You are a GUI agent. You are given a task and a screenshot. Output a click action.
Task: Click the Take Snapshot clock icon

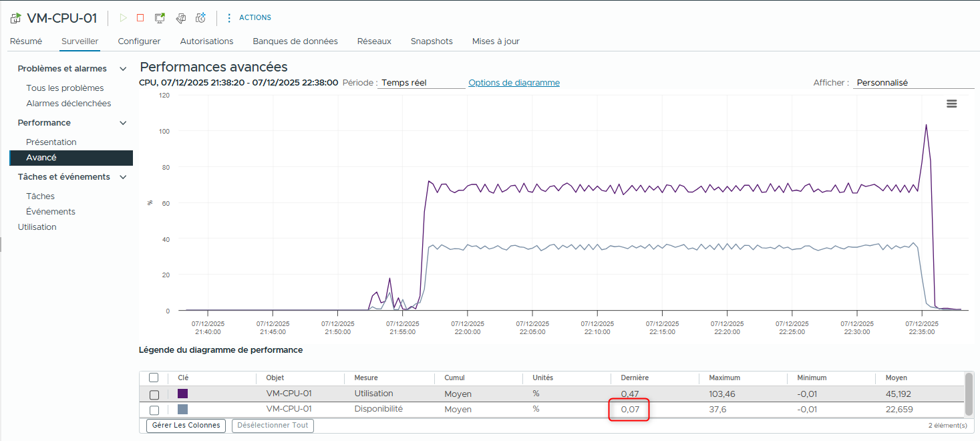pyautogui.click(x=200, y=18)
